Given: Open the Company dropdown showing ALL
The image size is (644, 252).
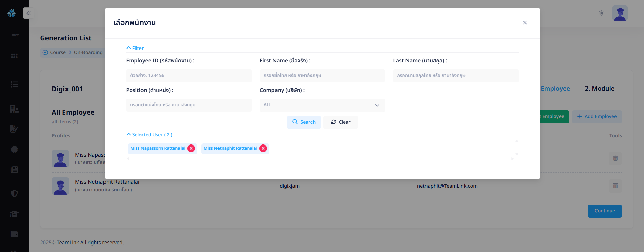Looking at the screenshot, I should coord(322,105).
